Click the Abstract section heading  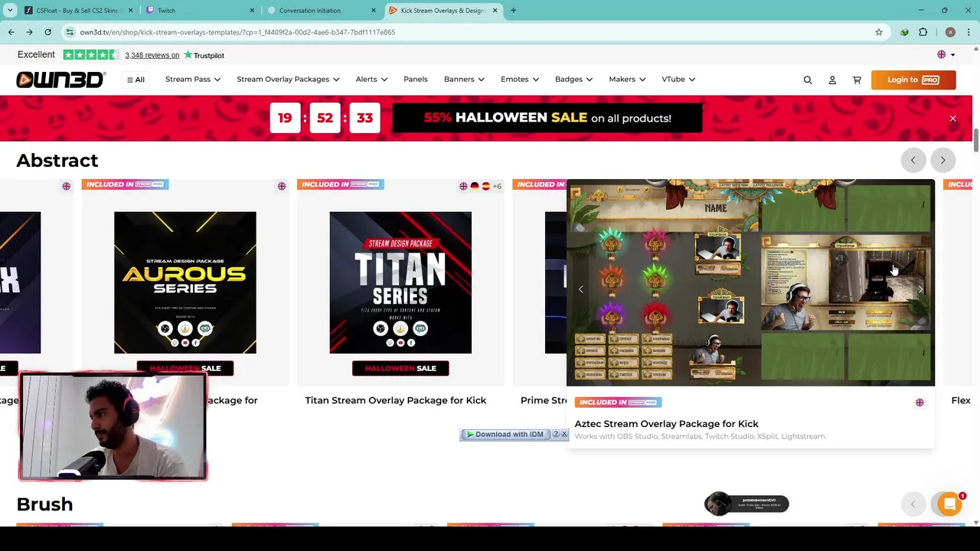tap(57, 161)
